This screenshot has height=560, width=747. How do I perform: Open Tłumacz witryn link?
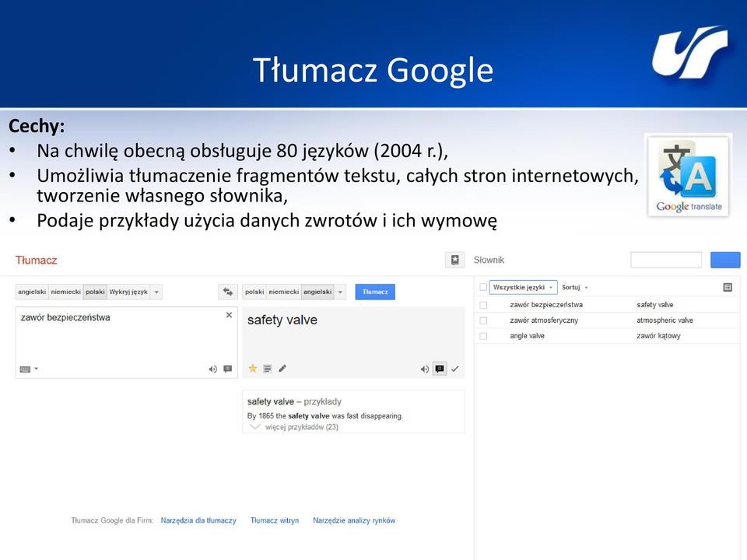tap(275, 520)
